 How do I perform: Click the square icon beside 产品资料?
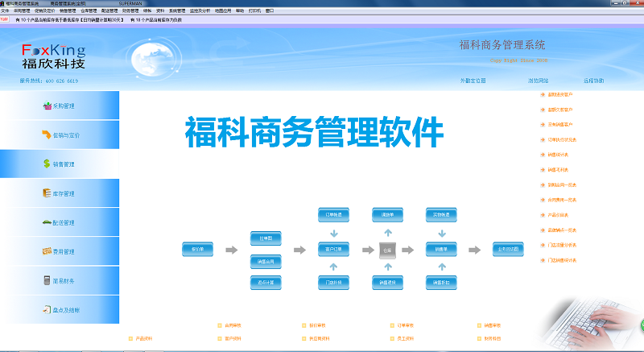tap(130, 339)
